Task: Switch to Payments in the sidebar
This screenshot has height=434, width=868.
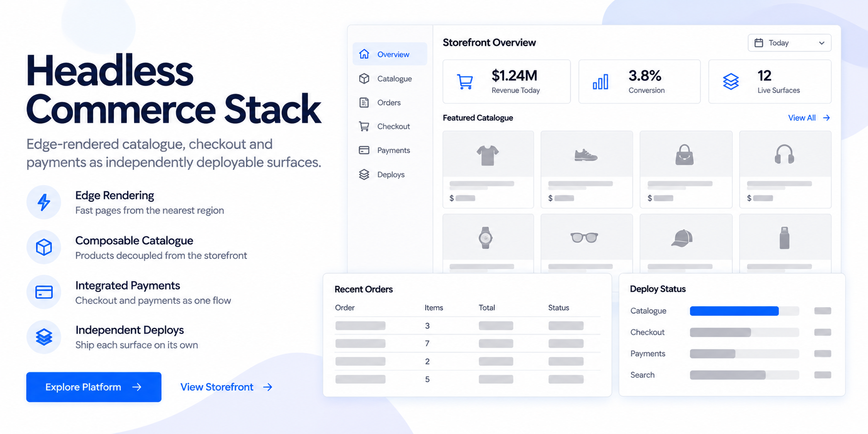Action: click(x=389, y=151)
